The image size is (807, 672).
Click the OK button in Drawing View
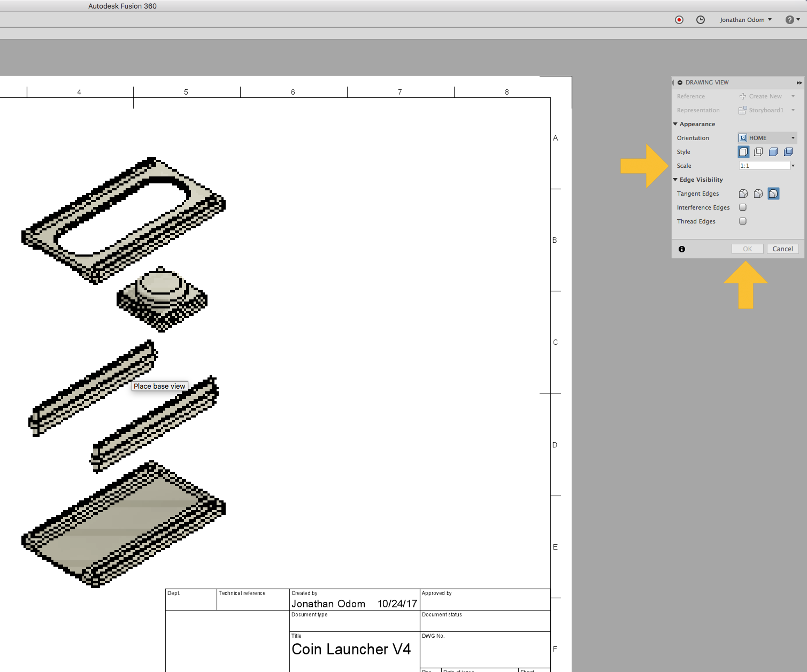tap(747, 249)
